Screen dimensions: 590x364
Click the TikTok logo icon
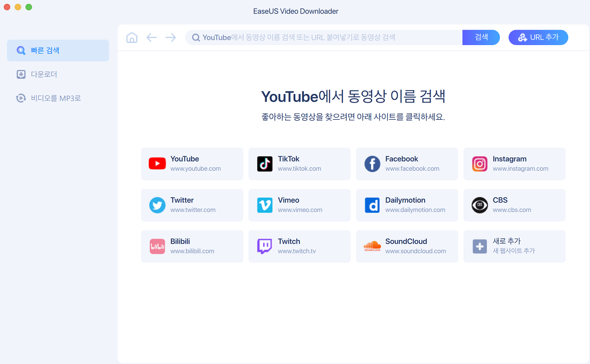coord(265,164)
